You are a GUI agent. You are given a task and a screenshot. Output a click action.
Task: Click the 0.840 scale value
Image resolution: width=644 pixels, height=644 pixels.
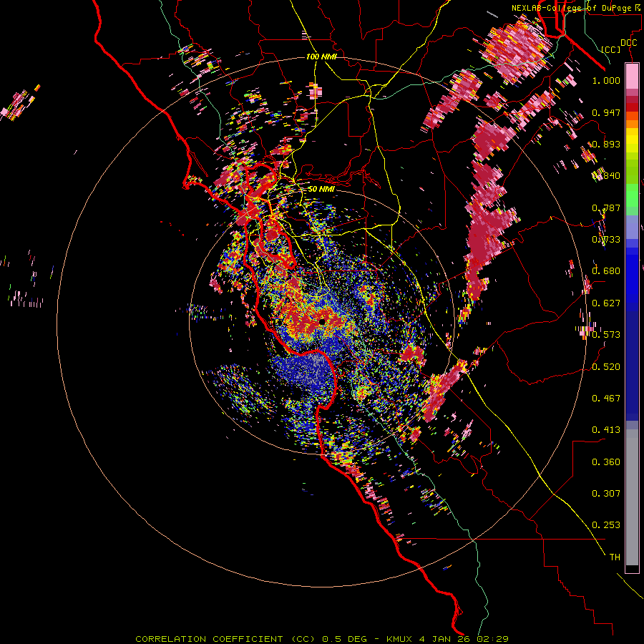[x=606, y=176]
